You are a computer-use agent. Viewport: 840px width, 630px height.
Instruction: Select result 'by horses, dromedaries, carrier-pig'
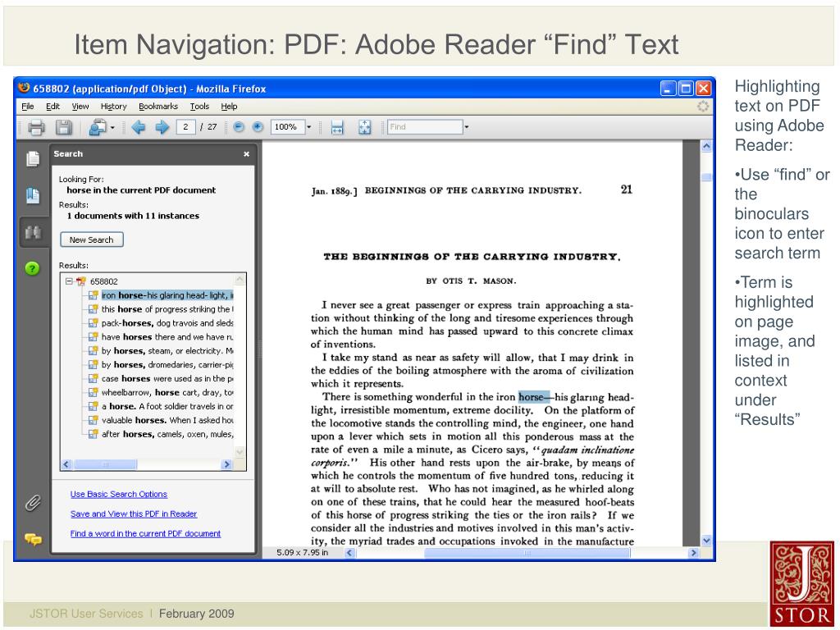point(167,365)
